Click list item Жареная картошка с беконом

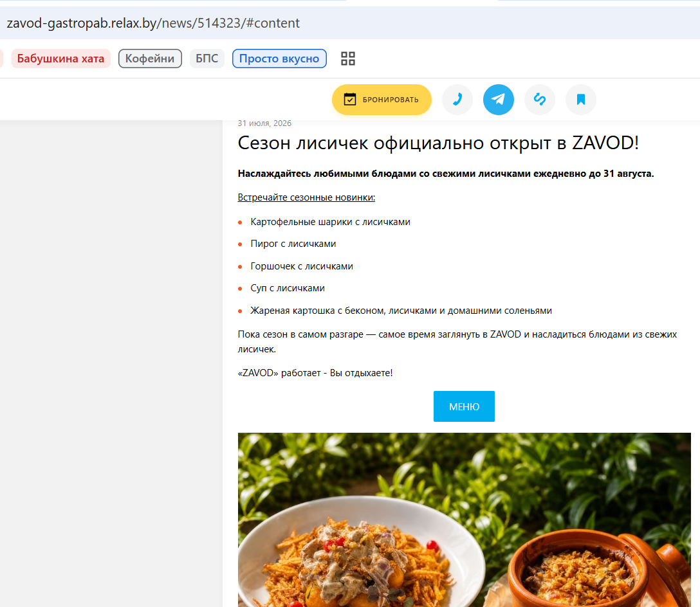click(401, 311)
